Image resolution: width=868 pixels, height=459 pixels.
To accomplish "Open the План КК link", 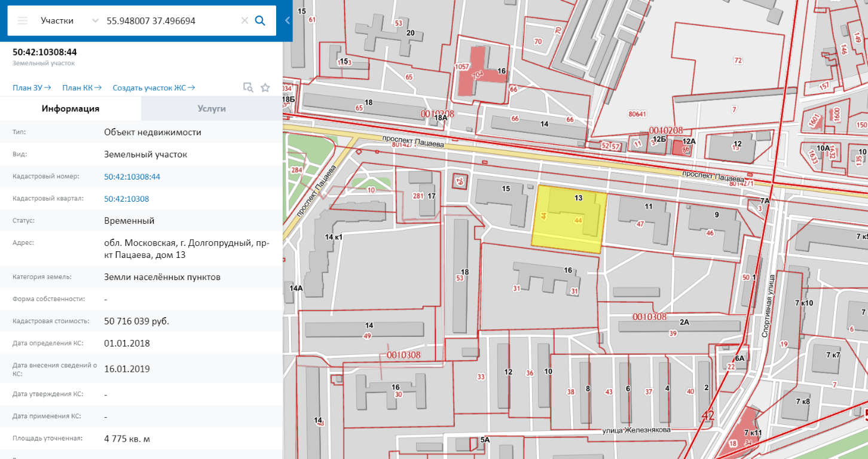I will pyautogui.click(x=82, y=88).
